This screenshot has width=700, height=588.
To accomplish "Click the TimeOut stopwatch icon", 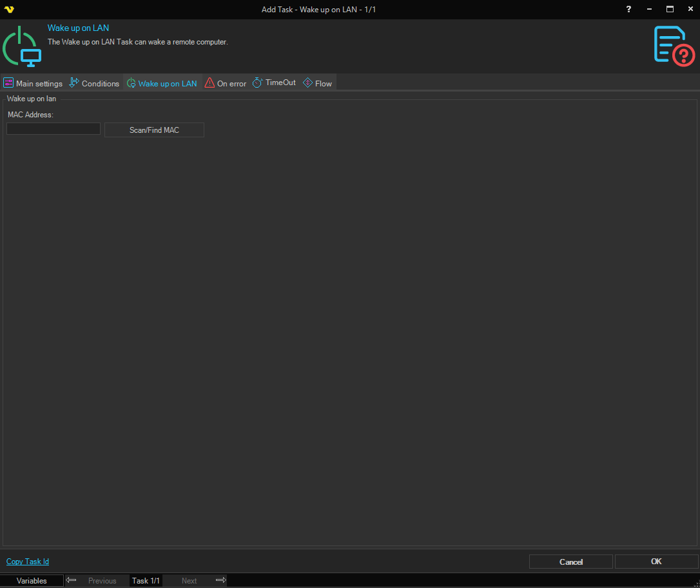I will click(x=257, y=83).
